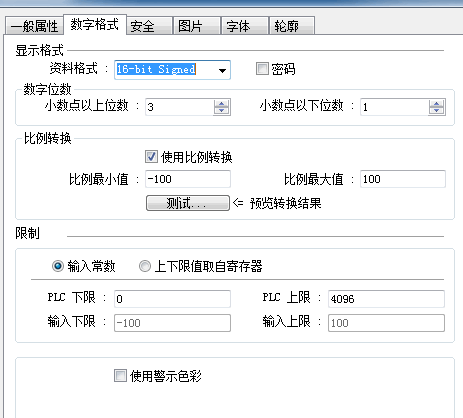The height and width of the screenshot is (418, 463).
Task: Switch to the 一般属性 tab
Action: 34,26
